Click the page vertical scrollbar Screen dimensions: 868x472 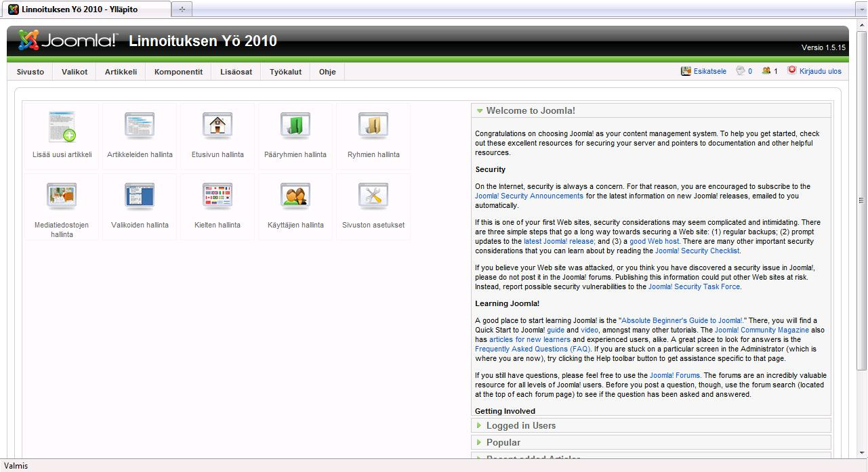pyautogui.click(x=862, y=200)
